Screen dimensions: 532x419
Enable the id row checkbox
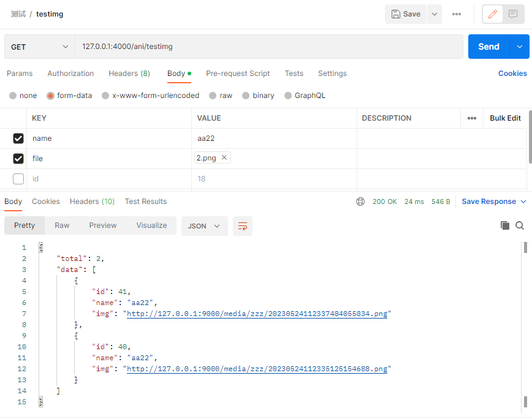pos(18,179)
